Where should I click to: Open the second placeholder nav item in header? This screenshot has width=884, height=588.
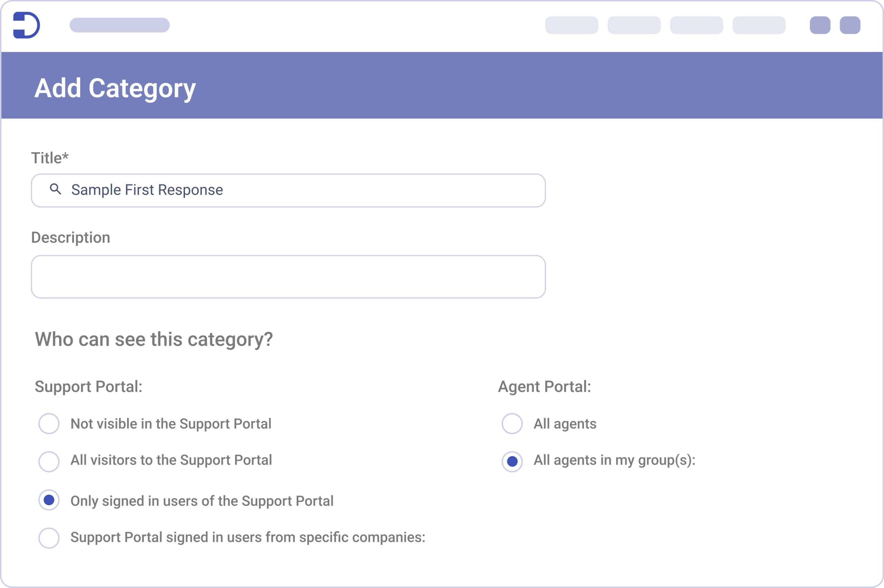click(634, 25)
